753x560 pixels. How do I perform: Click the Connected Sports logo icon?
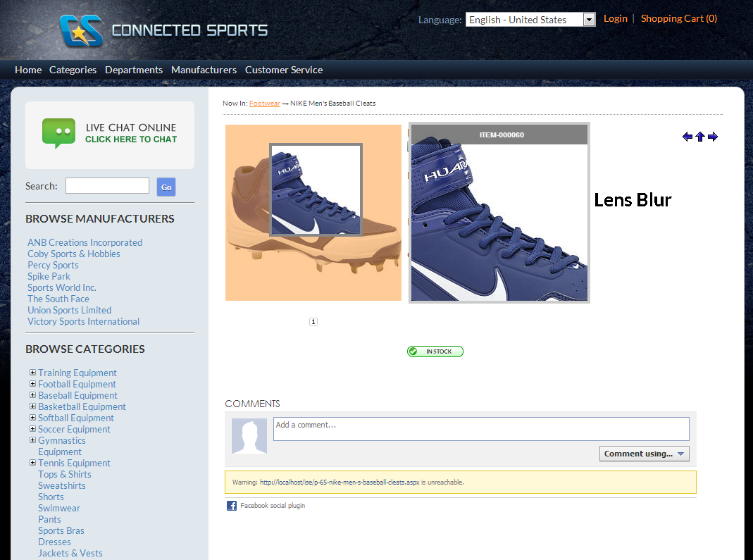pos(81,30)
